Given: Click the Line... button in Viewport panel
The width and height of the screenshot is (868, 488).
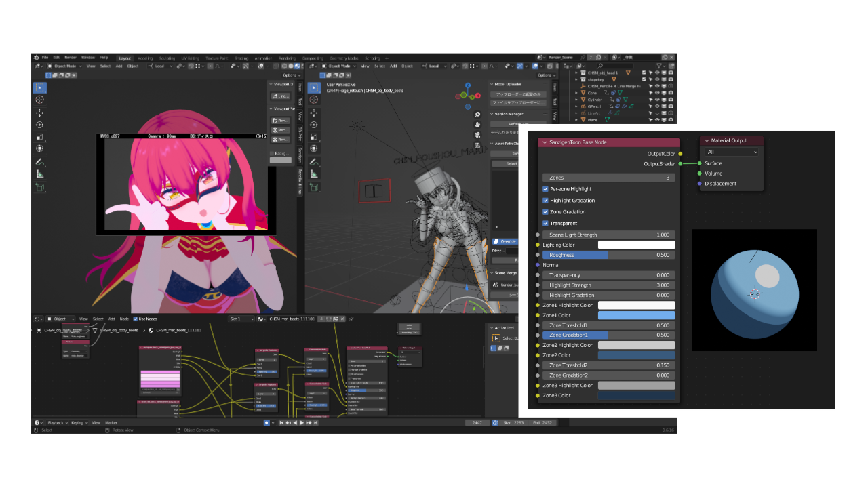Looking at the screenshot, I should 281,96.
